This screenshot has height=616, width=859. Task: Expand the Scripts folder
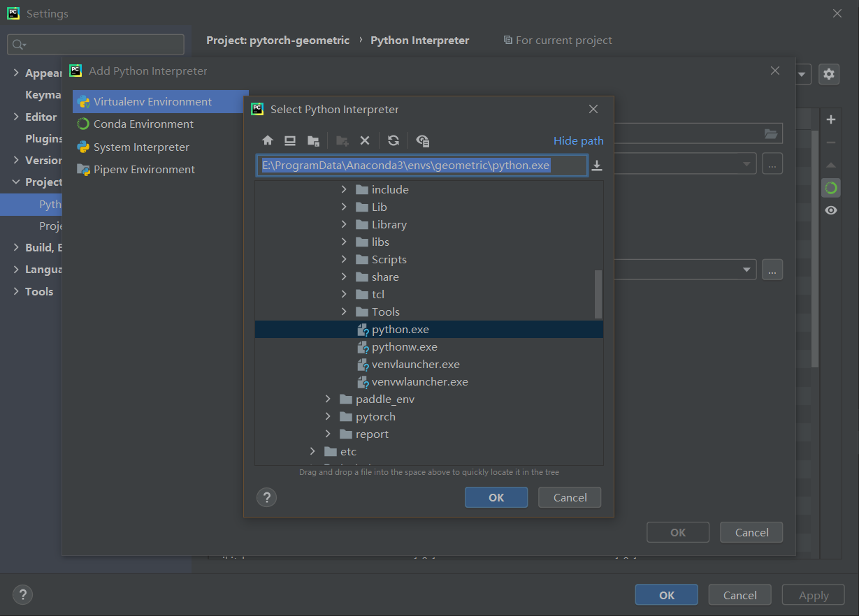coord(343,259)
